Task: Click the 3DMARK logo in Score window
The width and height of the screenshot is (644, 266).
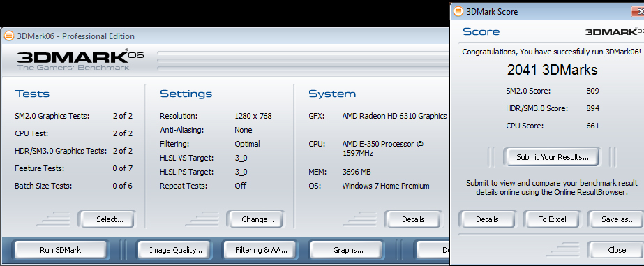Action: click(615, 31)
